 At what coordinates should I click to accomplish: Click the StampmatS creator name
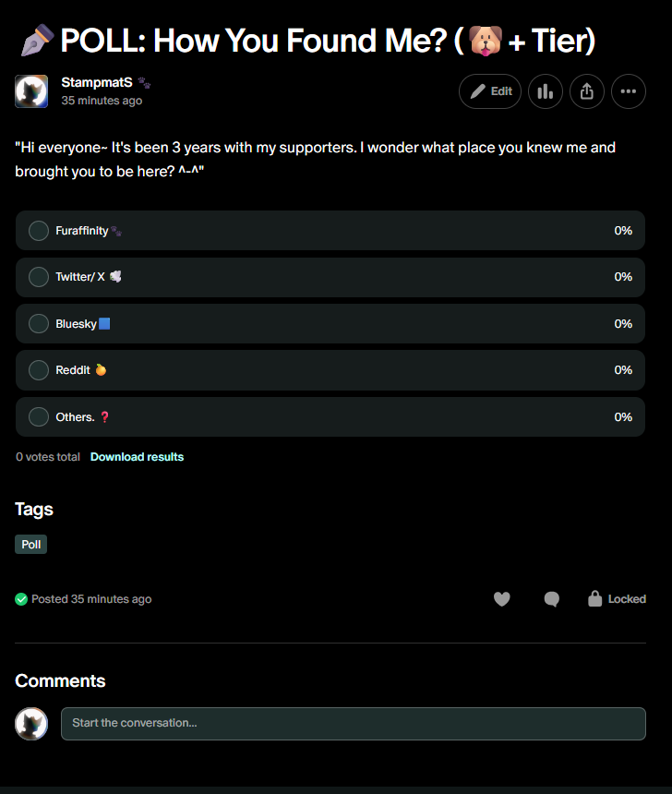point(96,82)
